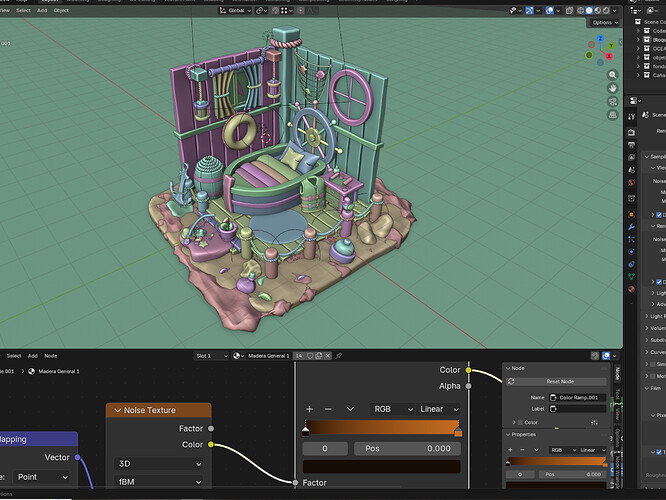Collapse the Node panel header
The image size is (666, 500).
coord(508,368)
